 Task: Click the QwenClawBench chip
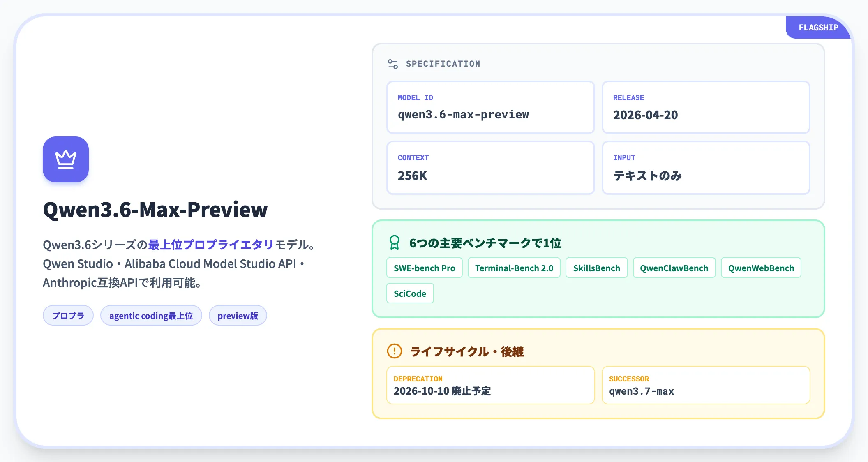pyautogui.click(x=674, y=268)
